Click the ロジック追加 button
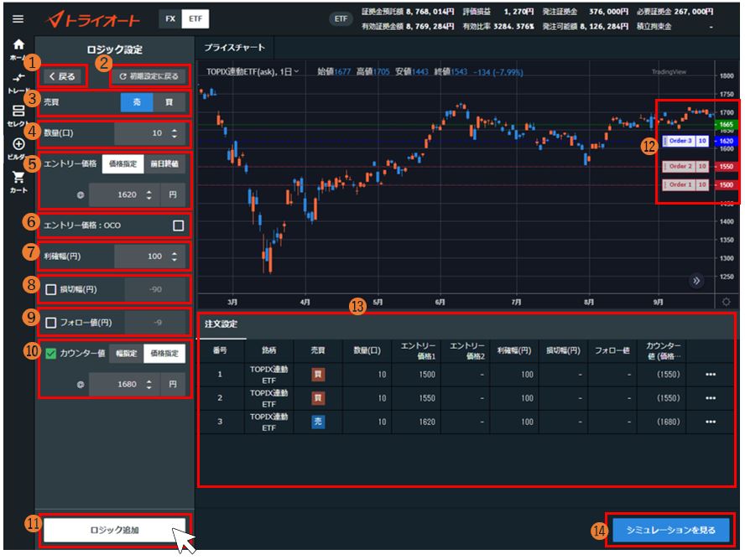 click(114, 530)
